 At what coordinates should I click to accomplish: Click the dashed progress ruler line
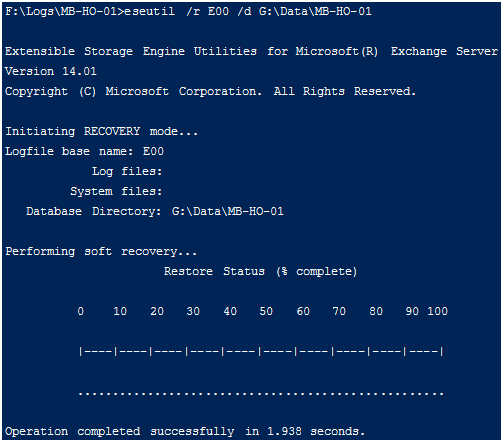tap(261, 352)
